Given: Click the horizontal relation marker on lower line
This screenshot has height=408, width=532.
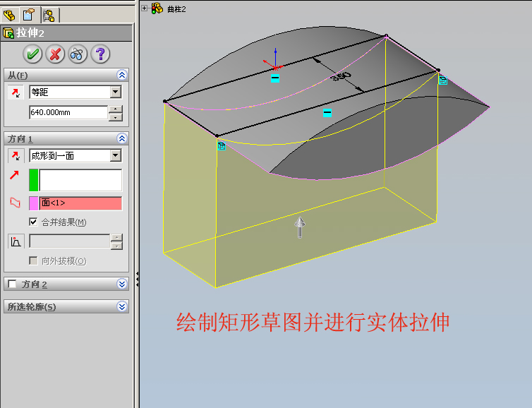Looking at the screenshot, I should tap(327, 113).
